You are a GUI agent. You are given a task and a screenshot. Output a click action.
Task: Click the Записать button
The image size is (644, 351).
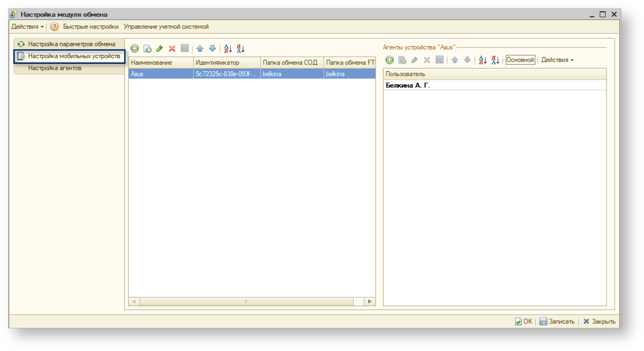click(557, 322)
